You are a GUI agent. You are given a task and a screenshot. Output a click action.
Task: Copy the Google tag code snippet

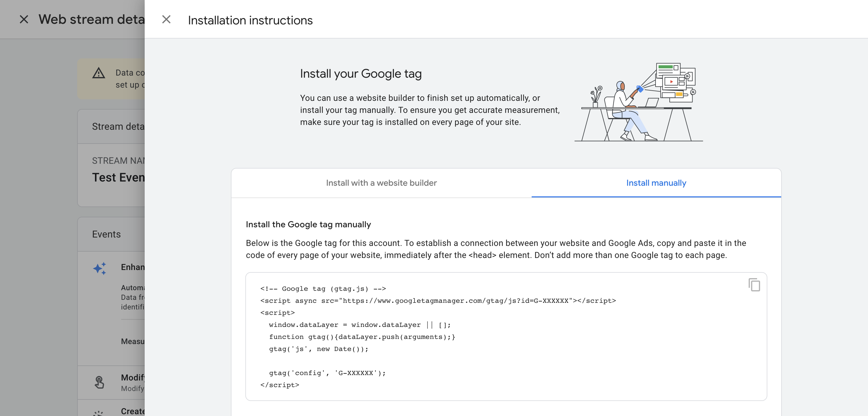[x=754, y=285]
